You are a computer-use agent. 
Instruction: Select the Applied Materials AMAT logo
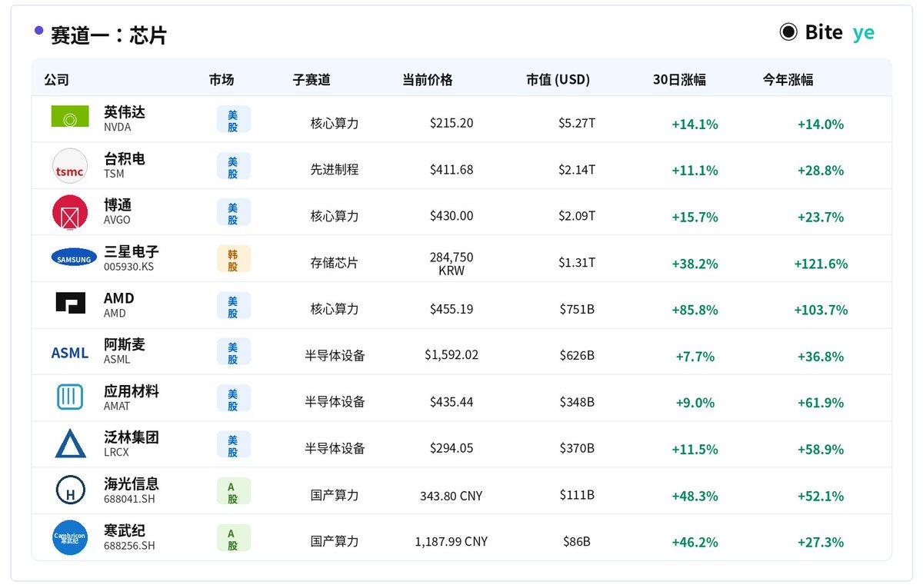click(x=70, y=397)
